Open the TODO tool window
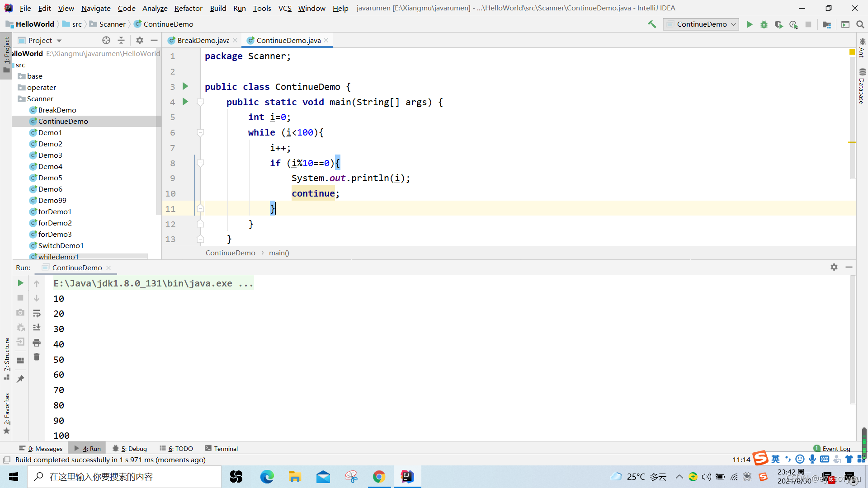Image resolution: width=868 pixels, height=488 pixels. tap(176, 448)
